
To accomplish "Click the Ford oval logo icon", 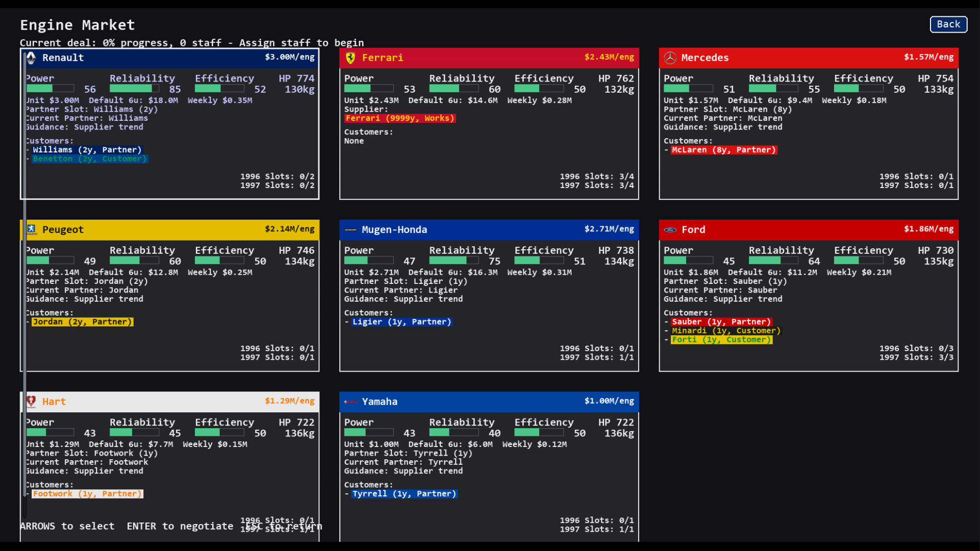I will tap(670, 230).
